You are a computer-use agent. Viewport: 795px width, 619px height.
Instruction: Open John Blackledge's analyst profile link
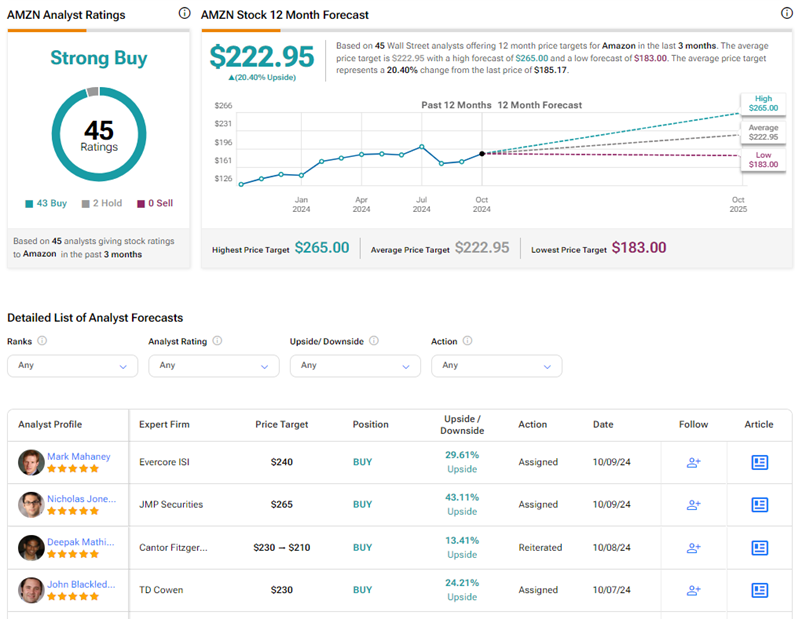point(81,584)
